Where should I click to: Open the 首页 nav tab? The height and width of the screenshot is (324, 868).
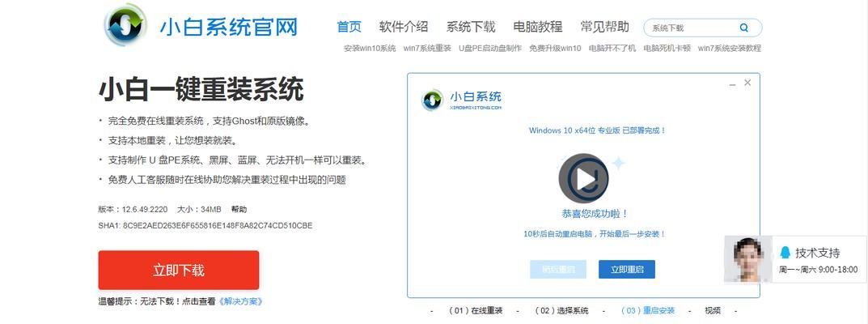349,27
